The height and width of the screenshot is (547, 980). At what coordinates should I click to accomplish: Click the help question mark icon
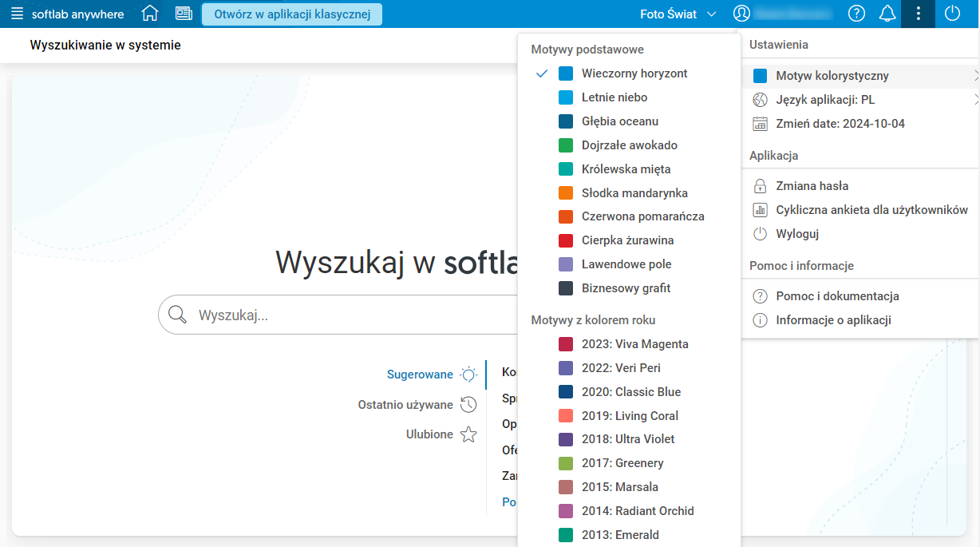(x=856, y=13)
